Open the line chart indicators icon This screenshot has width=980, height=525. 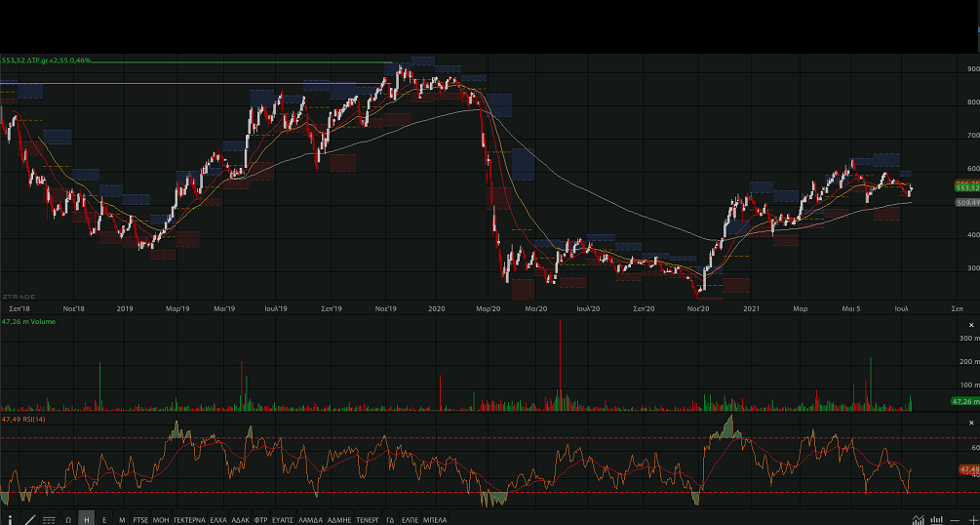click(919, 519)
